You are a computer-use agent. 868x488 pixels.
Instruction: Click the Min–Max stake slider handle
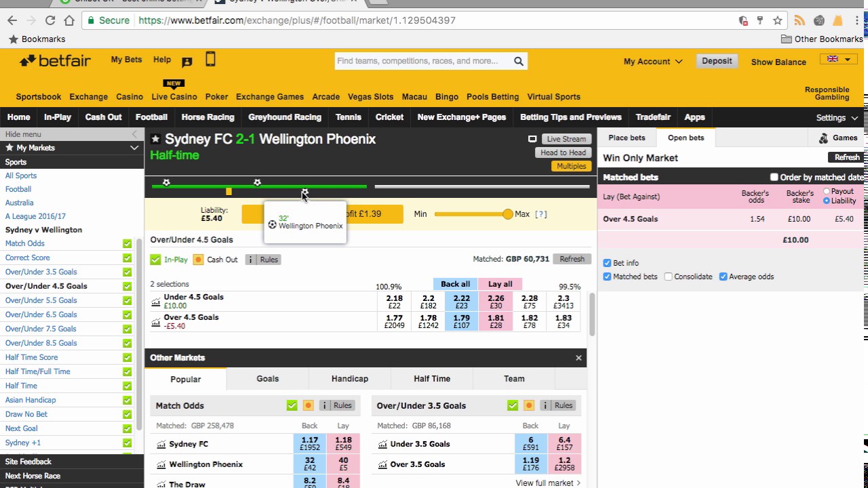(x=507, y=214)
